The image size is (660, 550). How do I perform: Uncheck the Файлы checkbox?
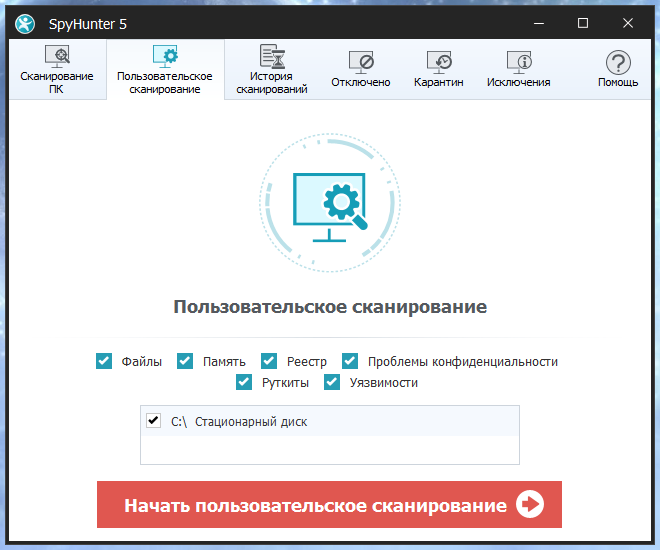(104, 361)
